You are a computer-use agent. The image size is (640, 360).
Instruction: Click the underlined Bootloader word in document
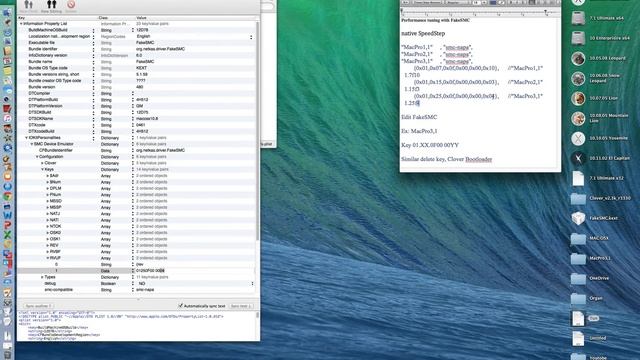click(478, 159)
